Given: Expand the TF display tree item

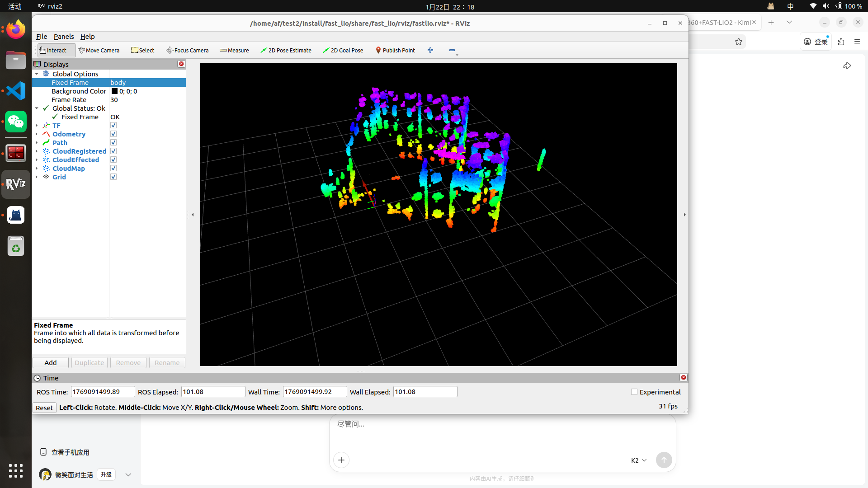Looking at the screenshot, I should tap(37, 126).
